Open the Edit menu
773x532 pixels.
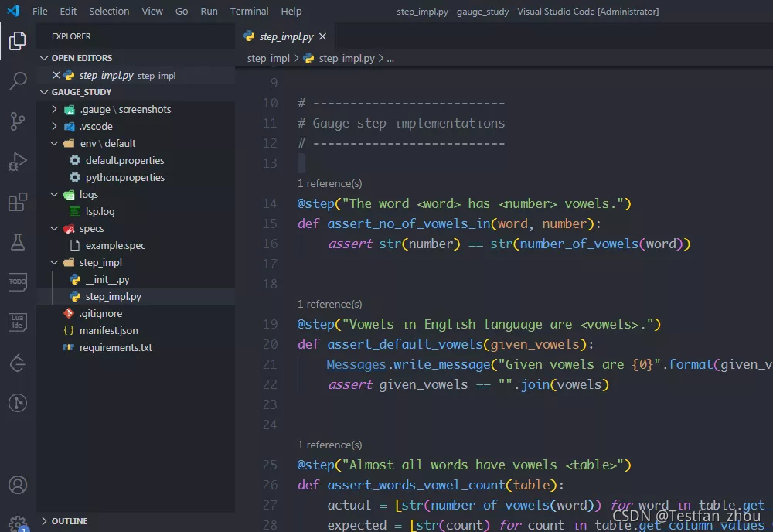click(68, 11)
